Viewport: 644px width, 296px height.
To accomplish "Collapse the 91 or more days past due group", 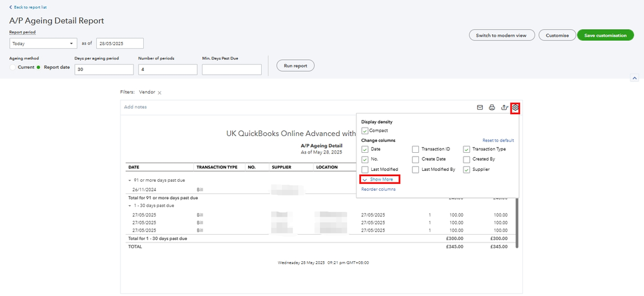I will (130, 181).
